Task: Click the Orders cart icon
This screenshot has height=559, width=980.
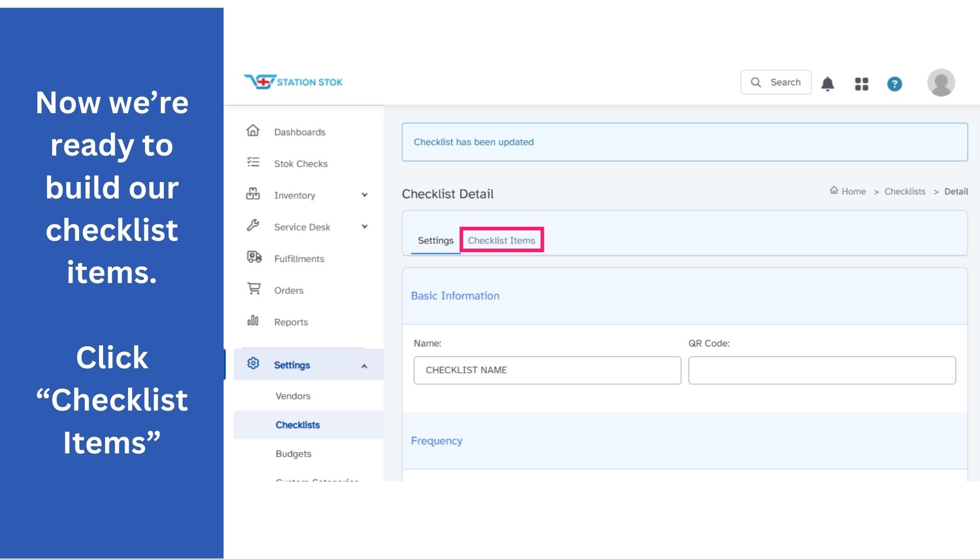Action: [254, 289]
